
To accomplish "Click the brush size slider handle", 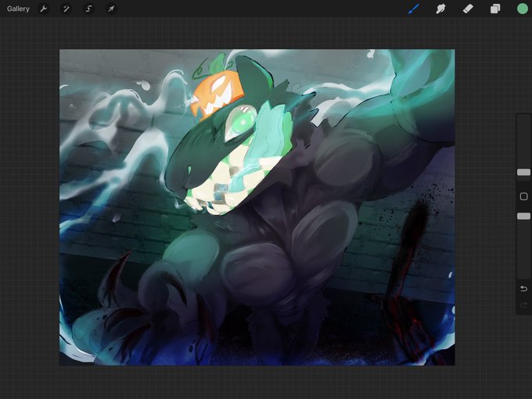I will tap(523, 172).
